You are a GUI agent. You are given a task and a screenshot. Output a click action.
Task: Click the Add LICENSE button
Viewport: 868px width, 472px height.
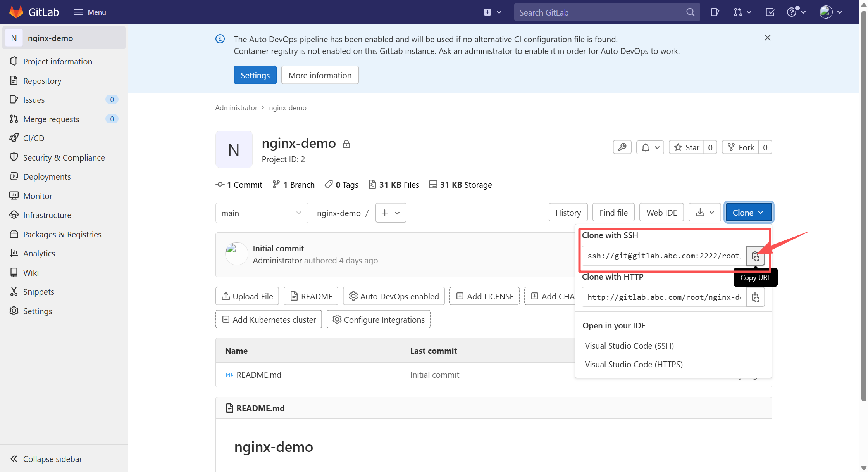coord(484,296)
